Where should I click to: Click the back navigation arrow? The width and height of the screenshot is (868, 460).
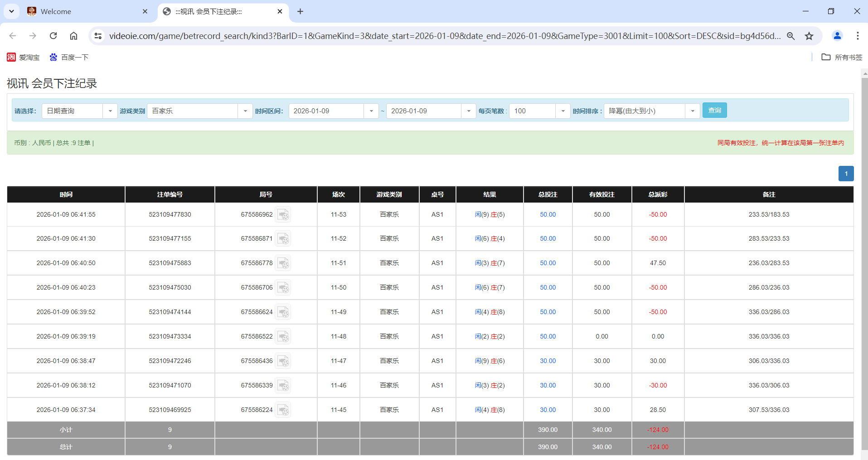[x=12, y=36]
